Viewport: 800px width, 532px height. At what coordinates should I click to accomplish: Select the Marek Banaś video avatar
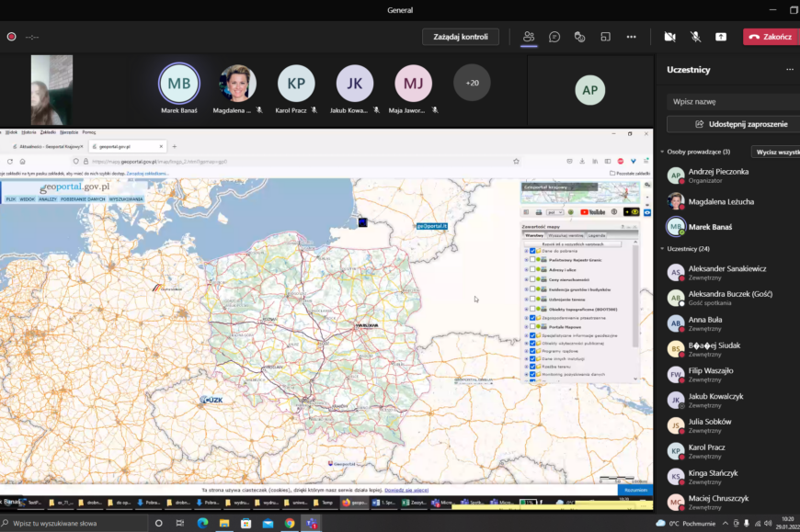tap(179, 83)
